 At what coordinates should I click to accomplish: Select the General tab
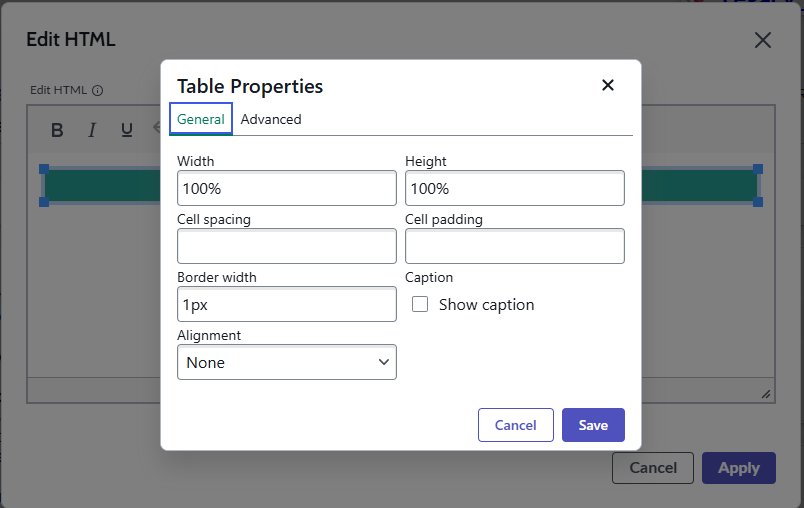pyautogui.click(x=201, y=119)
